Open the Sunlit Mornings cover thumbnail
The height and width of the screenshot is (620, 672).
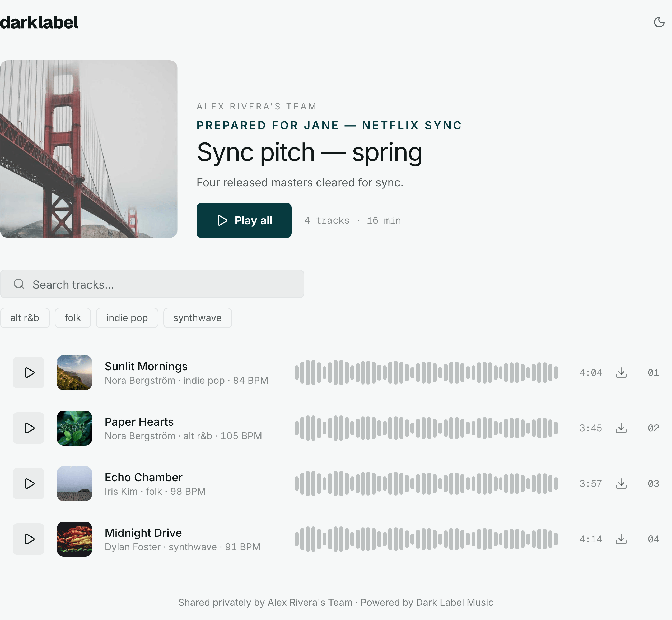pyautogui.click(x=74, y=372)
